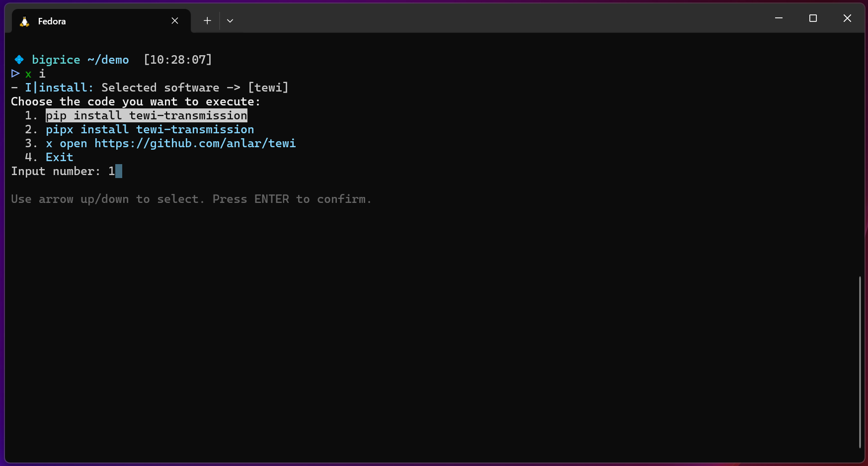Click the [10:28:07] timestamp
The width and height of the screenshot is (868, 466).
[178, 60]
